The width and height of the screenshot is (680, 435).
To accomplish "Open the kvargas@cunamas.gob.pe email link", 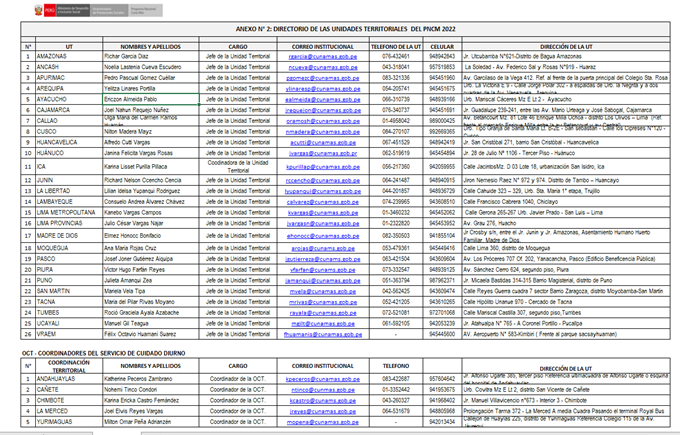I will (x=323, y=213).
